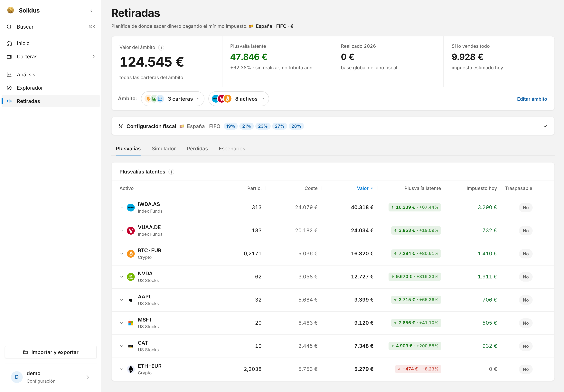Screen dimensions: 564x392
Task: Click the iShares icon of IWDA.AS
Action: coord(131,208)
